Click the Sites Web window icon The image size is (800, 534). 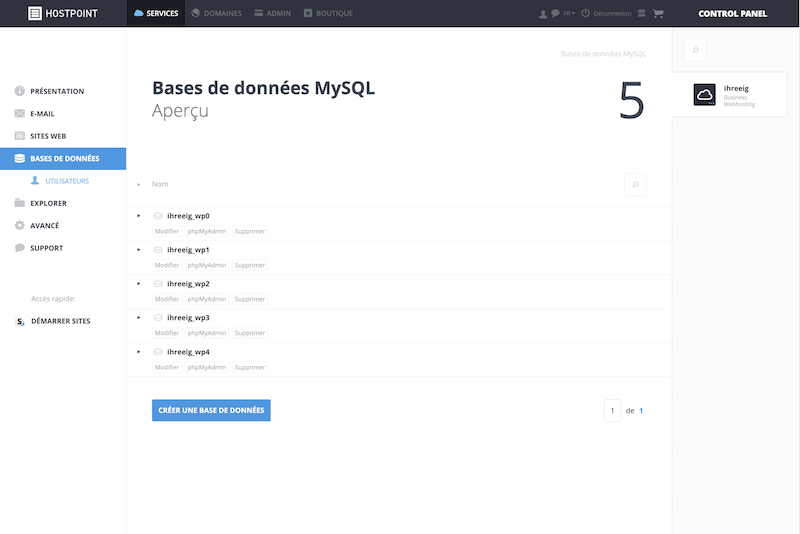19,136
